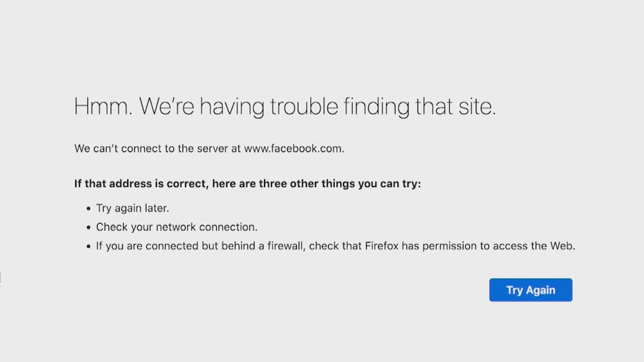Click the "Try again later." suggestion

pos(132,208)
